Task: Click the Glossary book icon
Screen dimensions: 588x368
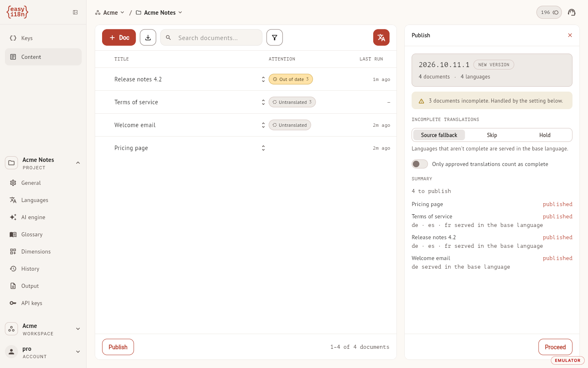Action: pyautogui.click(x=13, y=234)
